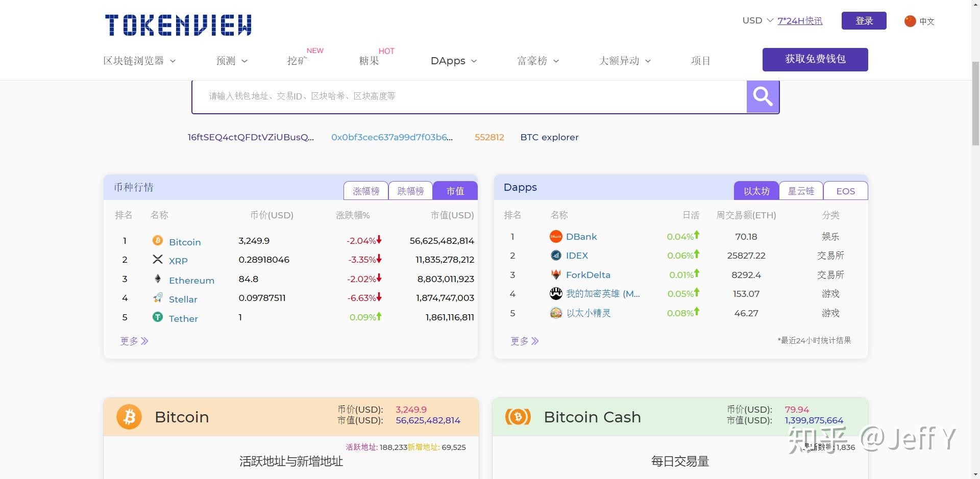Open the ForkDelta Dapp link
Viewport: 980px width, 479px height.
pyautogui.click(x=588, y=275)
